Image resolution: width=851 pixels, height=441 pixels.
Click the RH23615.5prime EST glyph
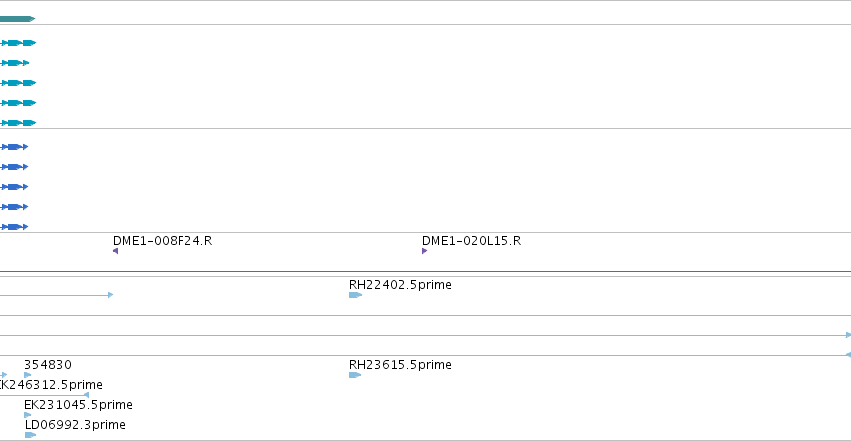(355, 375)
